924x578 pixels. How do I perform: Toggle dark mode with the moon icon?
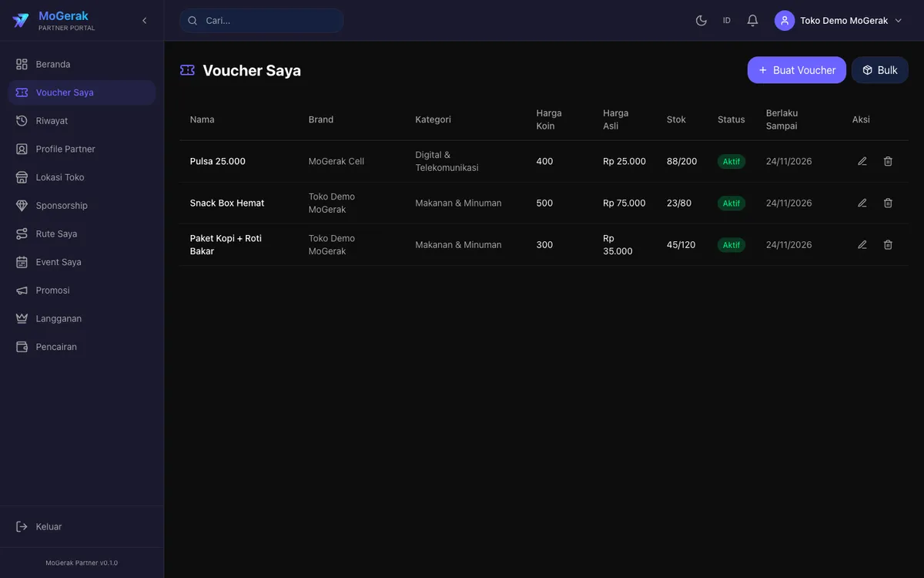701,21
